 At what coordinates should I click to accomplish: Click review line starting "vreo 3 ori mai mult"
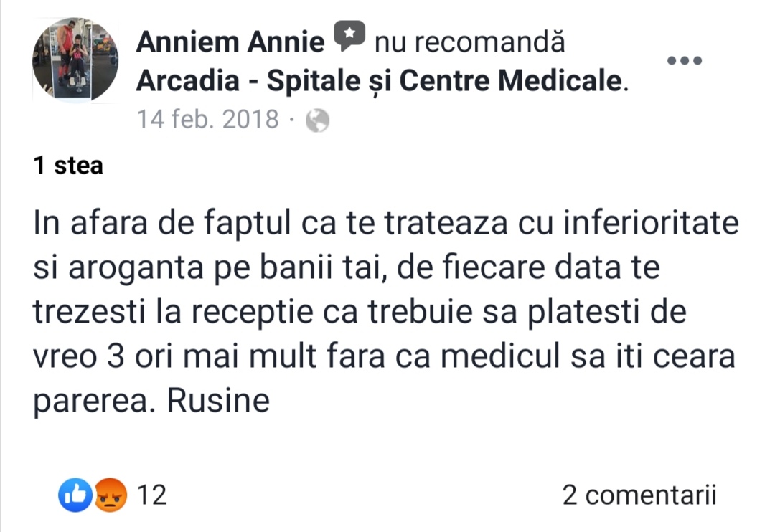pyautogui.click(x=384, y=356)
